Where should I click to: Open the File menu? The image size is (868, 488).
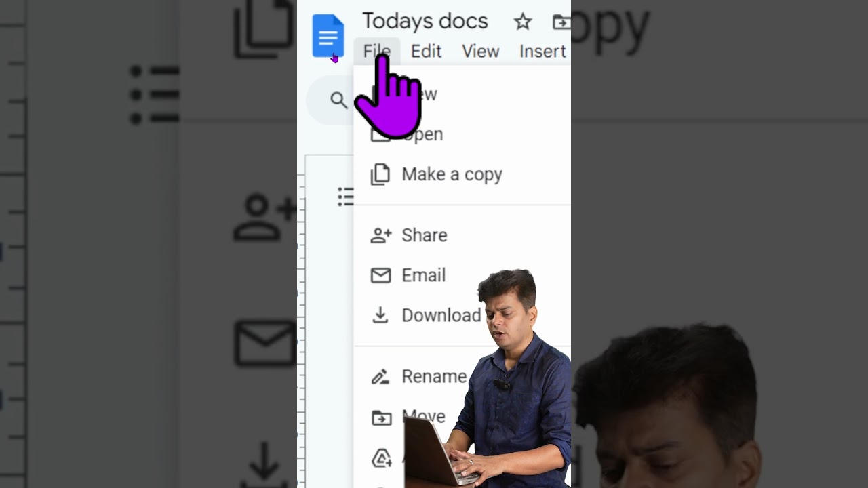click(377, 51)
